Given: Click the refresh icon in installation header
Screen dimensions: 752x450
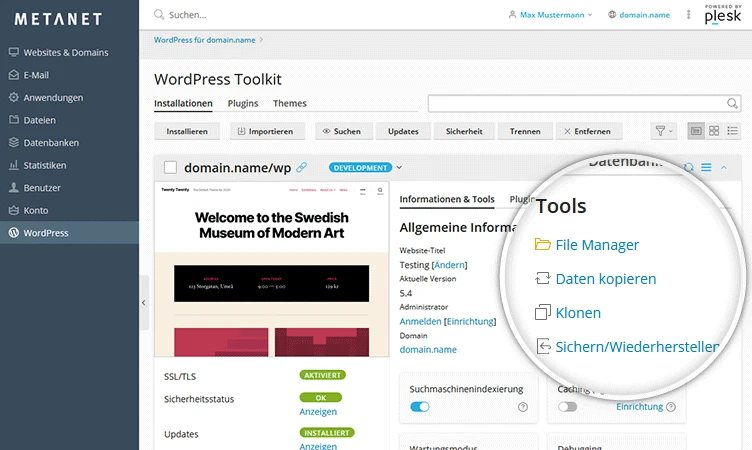Looking at the screenshot, I should pos(689,167).
